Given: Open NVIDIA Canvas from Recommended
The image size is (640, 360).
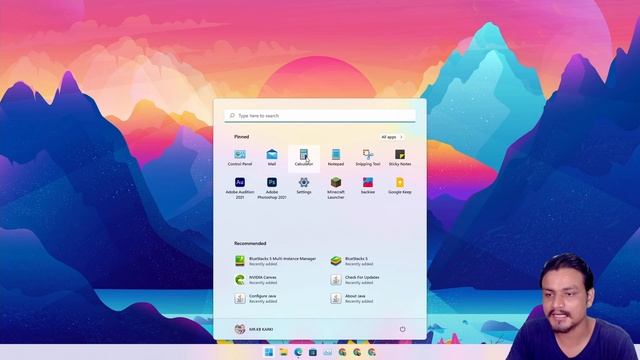Looking at the screenshot, I should (256, 280).
